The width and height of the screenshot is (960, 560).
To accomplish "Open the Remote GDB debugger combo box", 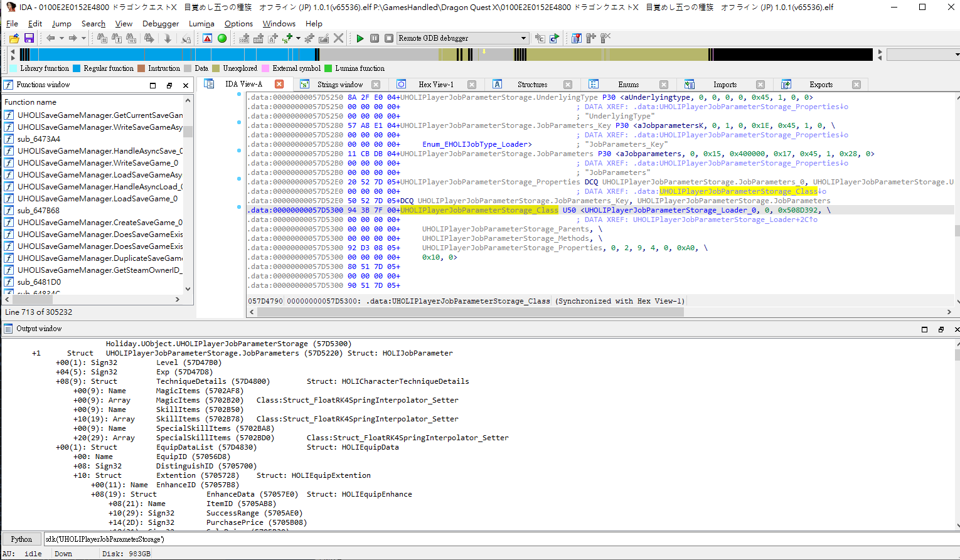I will (462, 38).
